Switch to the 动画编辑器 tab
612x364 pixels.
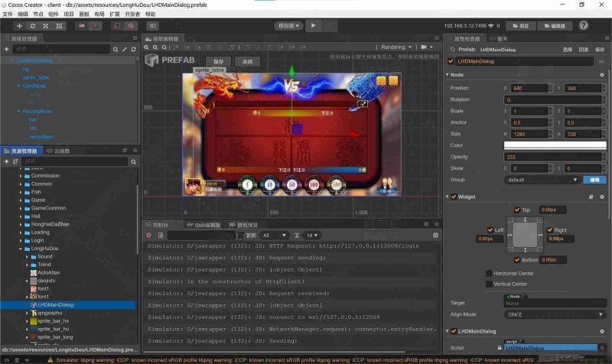pyautogui.click(x=203, y=225)
